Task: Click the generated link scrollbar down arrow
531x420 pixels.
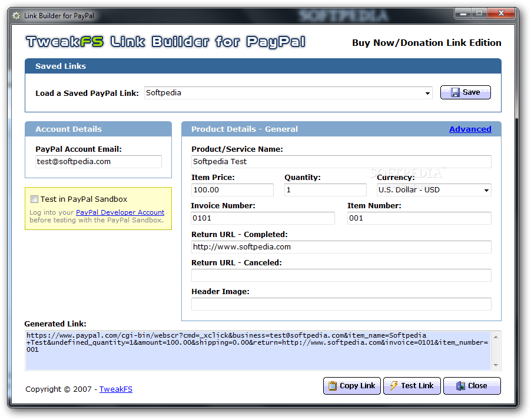Action: pyautogui.click(x=496, y=365)
